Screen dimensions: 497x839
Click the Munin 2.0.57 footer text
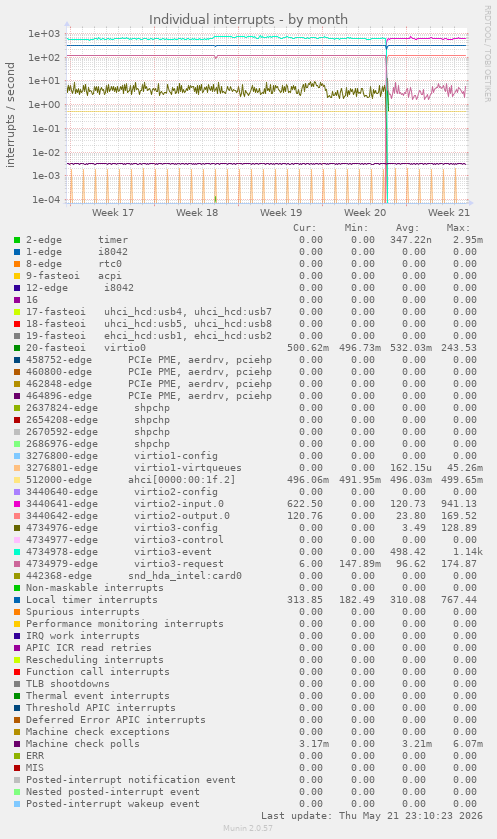[248, 828]
